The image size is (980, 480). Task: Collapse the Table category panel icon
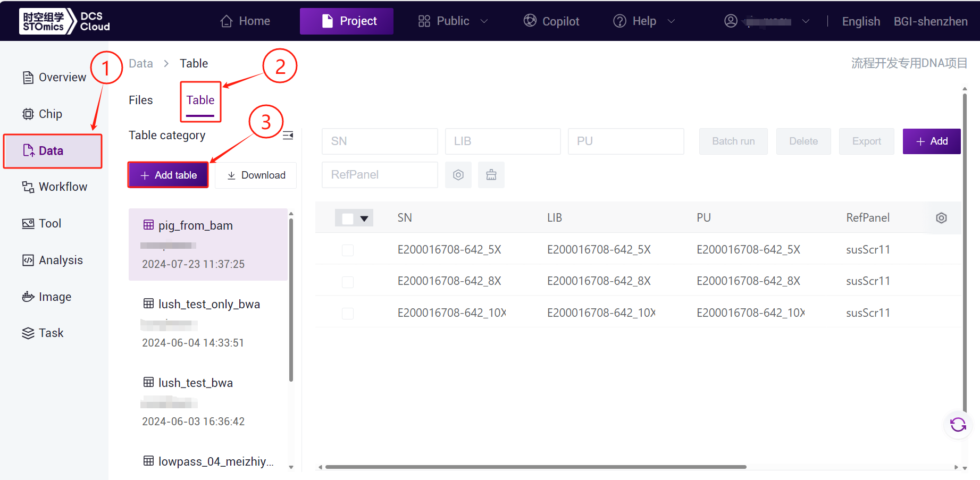(x=288, y=136)
